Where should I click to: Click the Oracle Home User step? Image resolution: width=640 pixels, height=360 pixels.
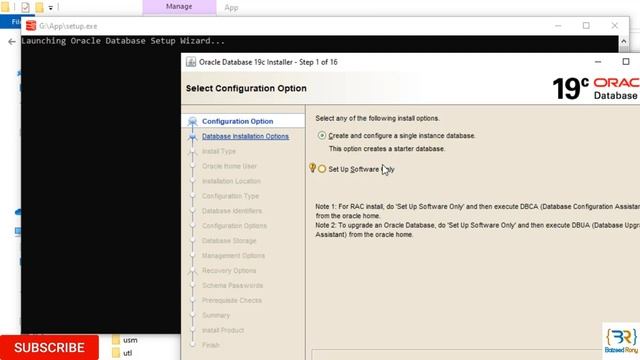coord(229,166)
